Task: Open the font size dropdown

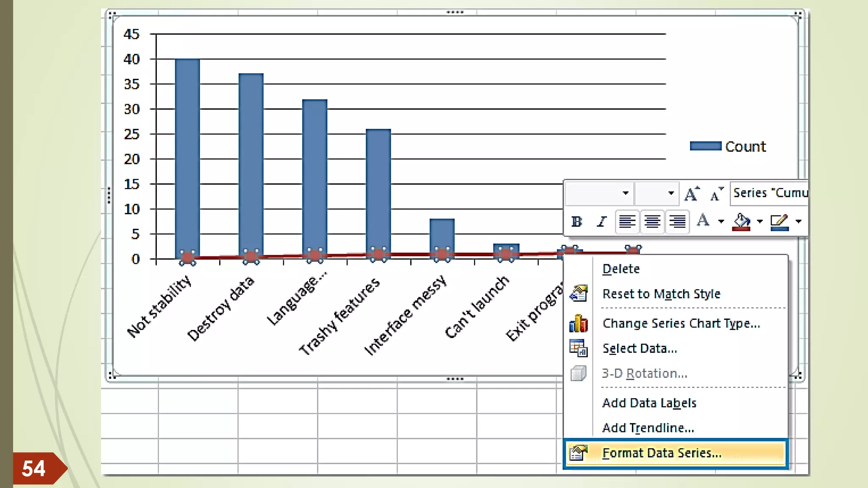Action: [x=670, y=193]
